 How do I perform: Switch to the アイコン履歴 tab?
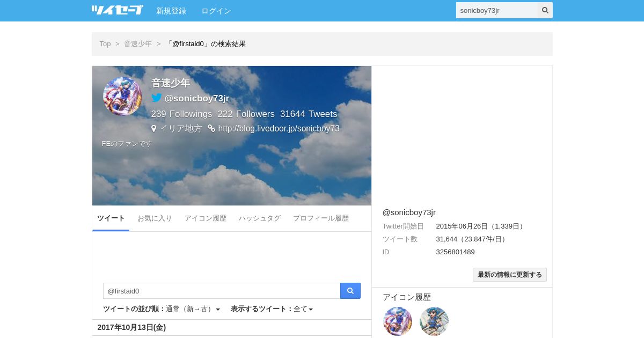[206, 218]
